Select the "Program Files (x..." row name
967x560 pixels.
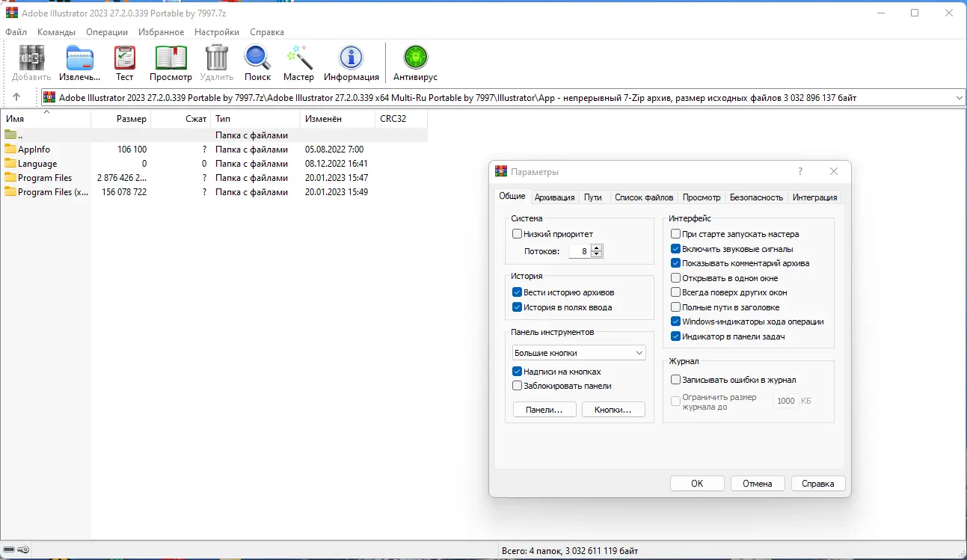(53, 192)
